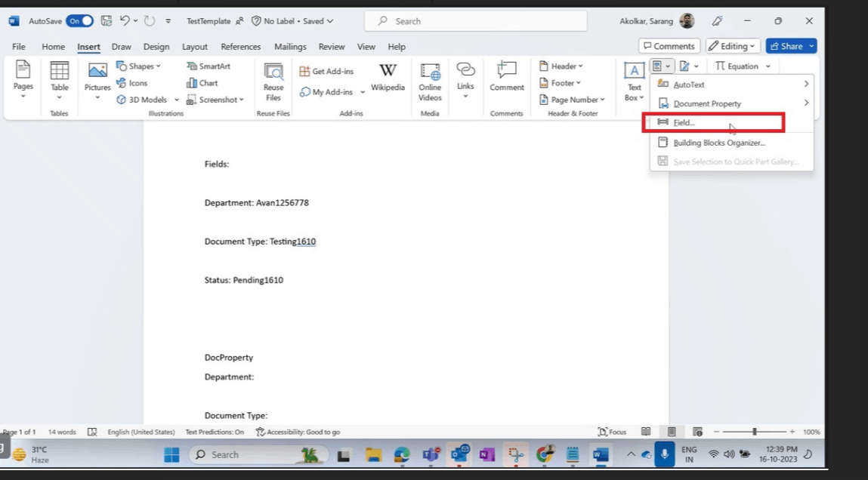This screenshot has width=868, height=480.
Task: Click Get Add-ins
Action: coord(326,71)
